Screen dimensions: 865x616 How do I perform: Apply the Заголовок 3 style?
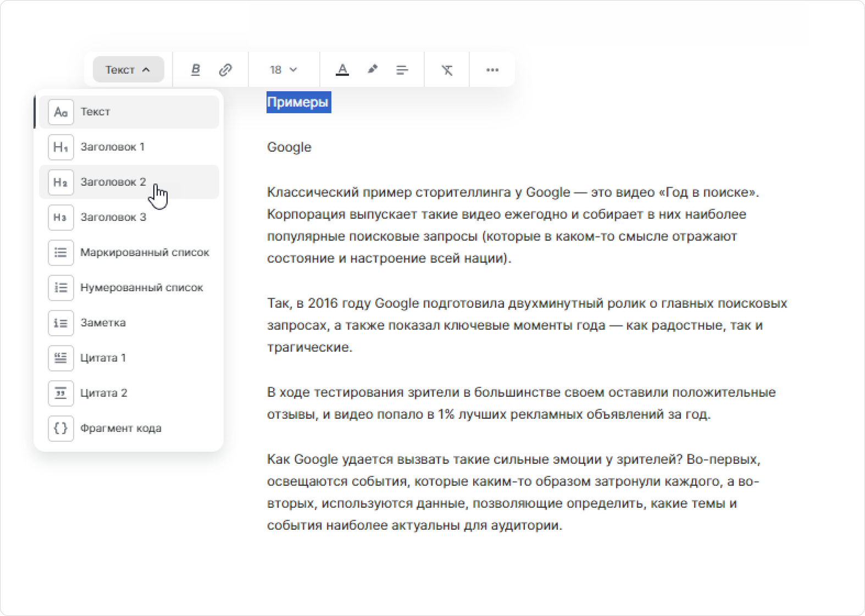pyautogui.click(x=129, y=218)
